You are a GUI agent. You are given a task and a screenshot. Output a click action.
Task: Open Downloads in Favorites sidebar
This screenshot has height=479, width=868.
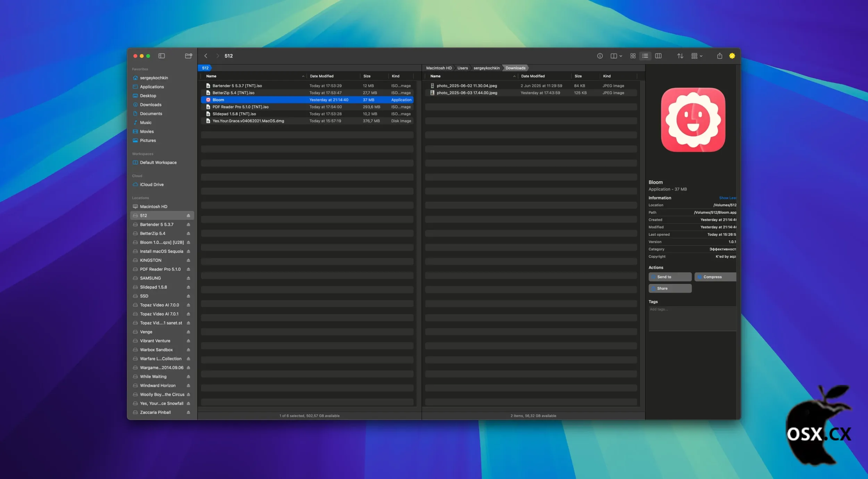click(162, 105)
